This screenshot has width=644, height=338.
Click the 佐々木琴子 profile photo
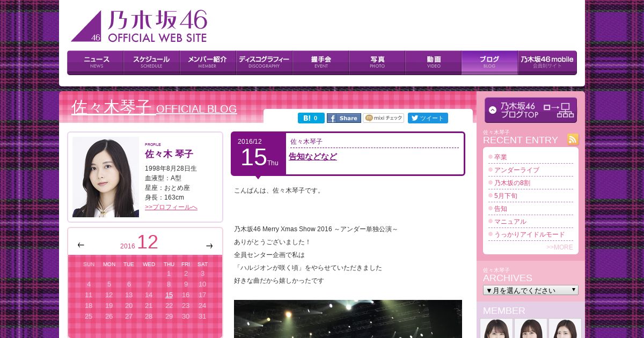tap(106, 177)
